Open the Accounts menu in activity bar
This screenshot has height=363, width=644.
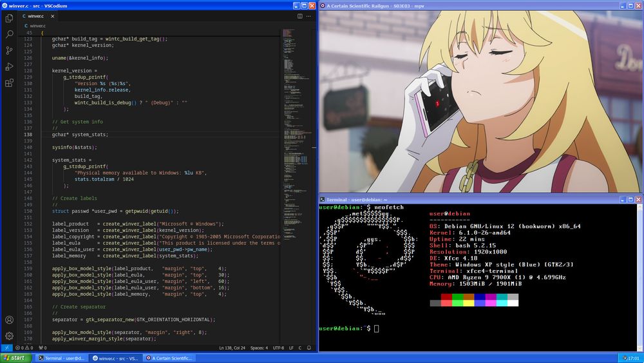pos(9,320)
